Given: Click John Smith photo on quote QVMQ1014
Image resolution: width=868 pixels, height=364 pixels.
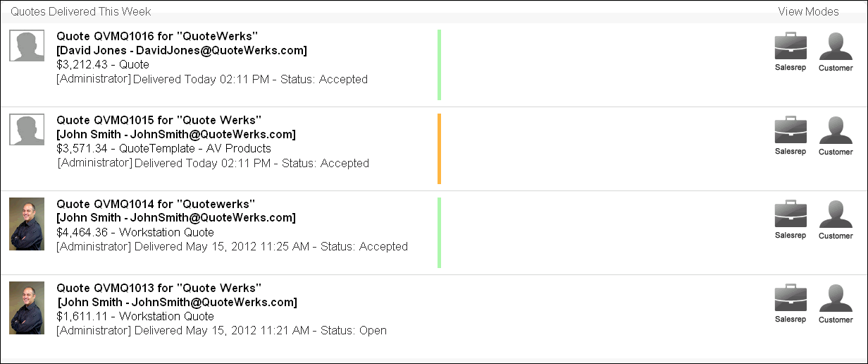Looking at the screenshot, I should pyautogui.click(x=27, y=224).
